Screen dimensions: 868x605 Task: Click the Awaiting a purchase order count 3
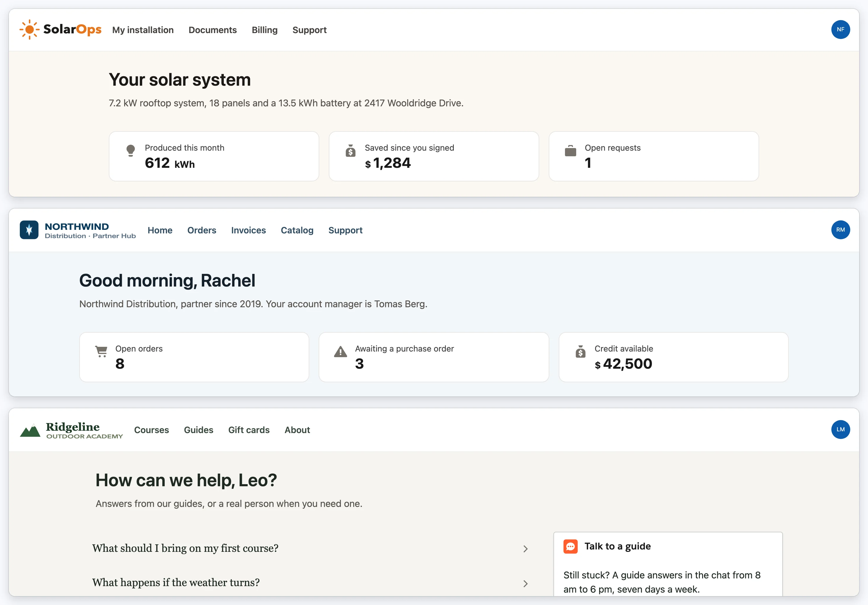coord(359,364)
